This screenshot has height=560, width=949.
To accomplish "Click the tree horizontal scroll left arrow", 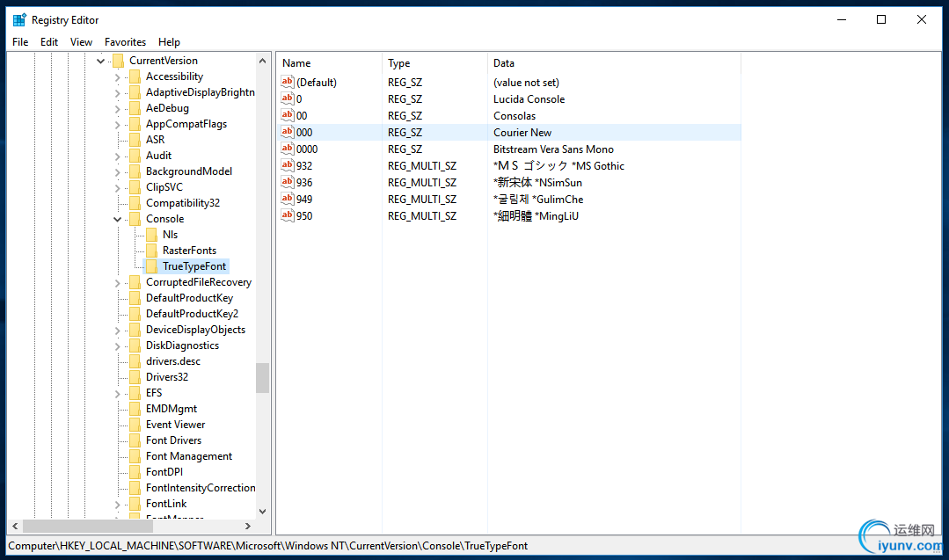I will 15,526.
